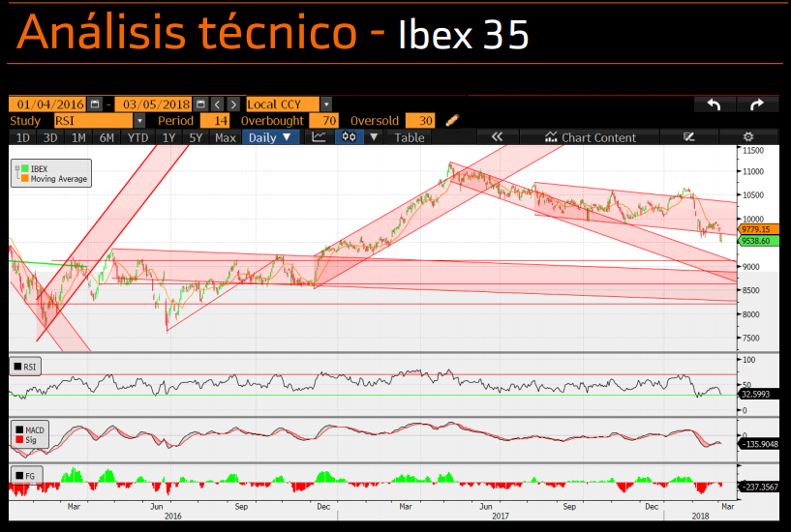This screenshot has width=791, height=532.
Task: Select the 1M time range
Action: coord(78,137)
